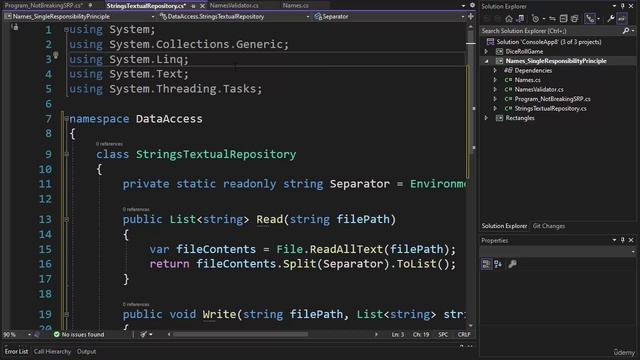Open the Call Hierarchy tab
The height and width of the screenshot is (360, 640).
(52, 351)
